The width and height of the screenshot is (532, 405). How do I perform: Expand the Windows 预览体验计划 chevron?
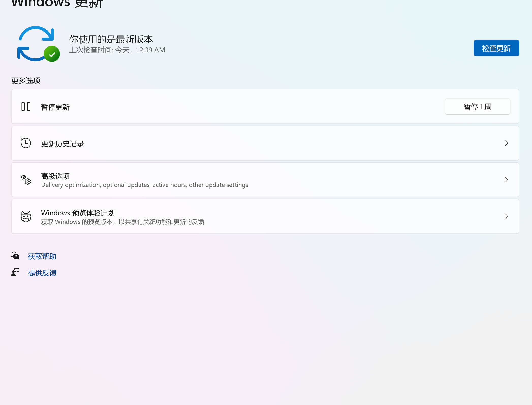(x=506, y=216)
